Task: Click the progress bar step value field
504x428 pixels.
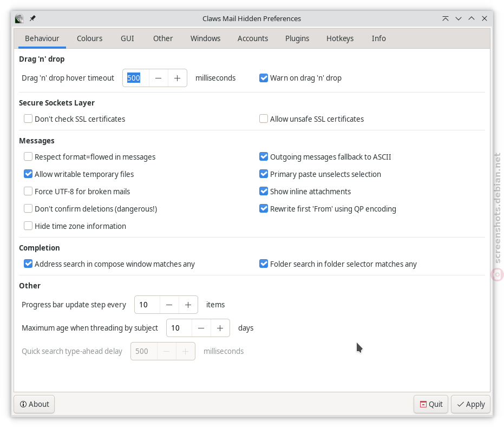Action: pyautogui.click(x=147, y=305)
